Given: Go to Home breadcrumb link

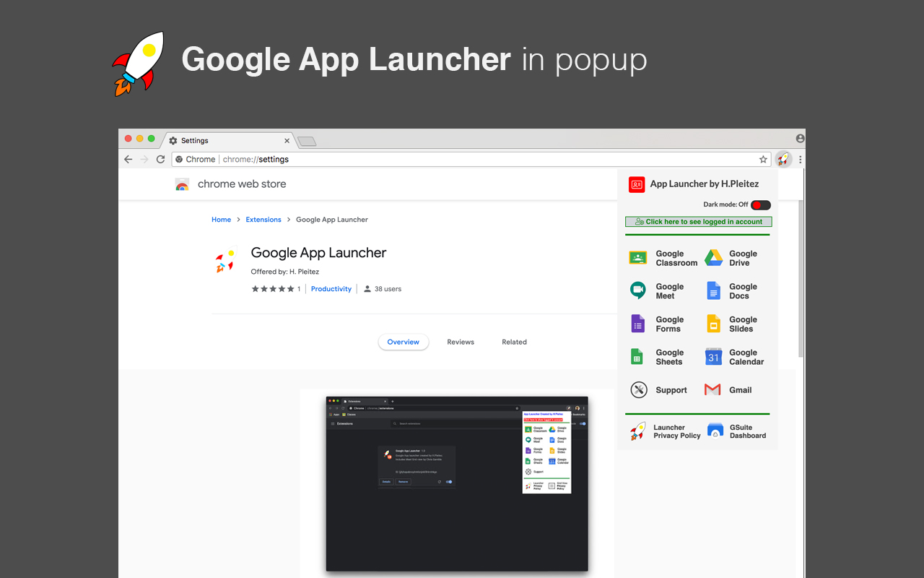Looking at the screenshot, I should tap(221, 220).
